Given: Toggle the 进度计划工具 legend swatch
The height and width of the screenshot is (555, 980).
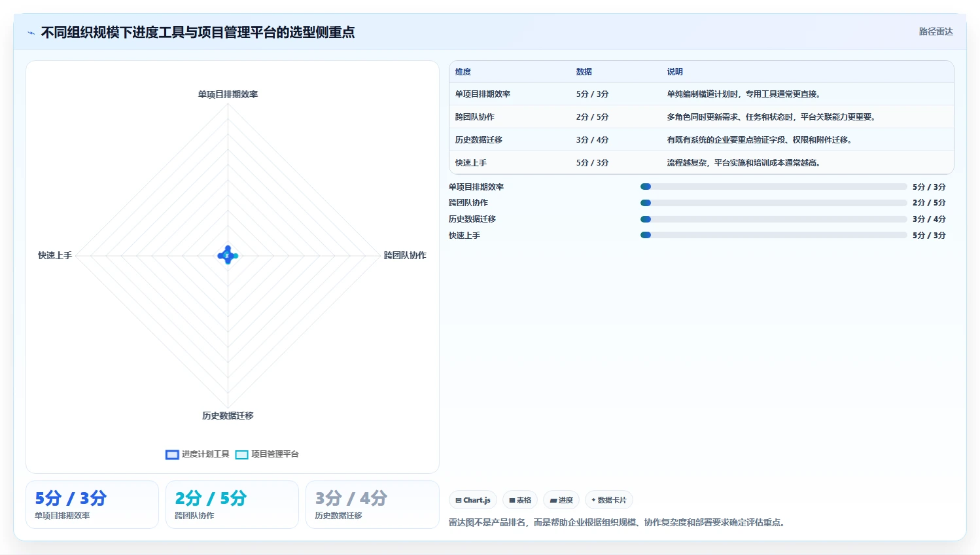Looking at the screenshot, I should click(x=172, y=454).
